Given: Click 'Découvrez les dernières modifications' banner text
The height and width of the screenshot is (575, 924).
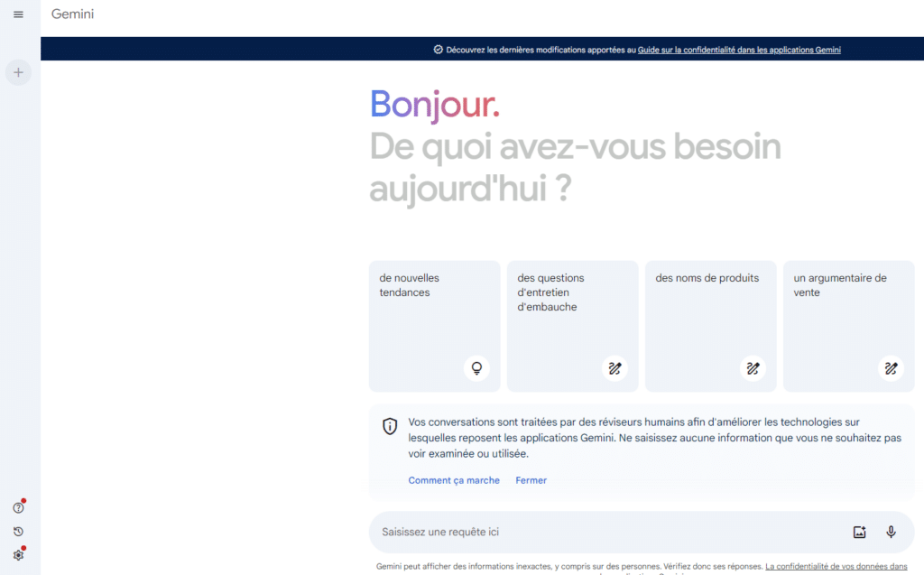Looking at the screenshot, I should (x=541, y=50).
